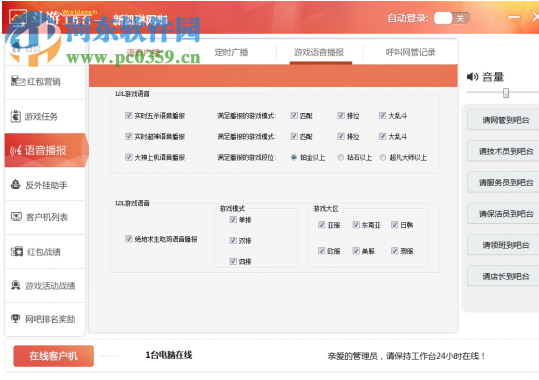The image size is (539, 380).
Task: Toggle the 自动登录 switch
Action: 452,18
